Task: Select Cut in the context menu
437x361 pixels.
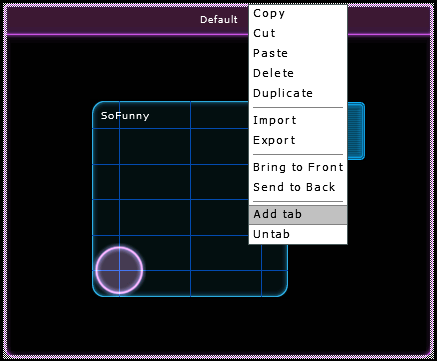Action: pyautogui.click(x=298, y=33)
